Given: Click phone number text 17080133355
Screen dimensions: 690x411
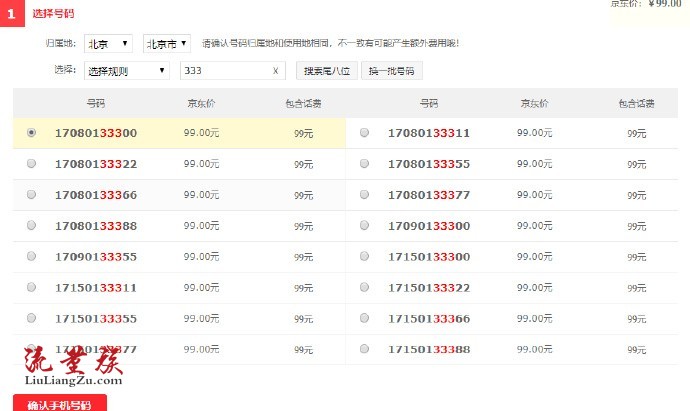Looking at the screenshot, I should click(429, 164).
